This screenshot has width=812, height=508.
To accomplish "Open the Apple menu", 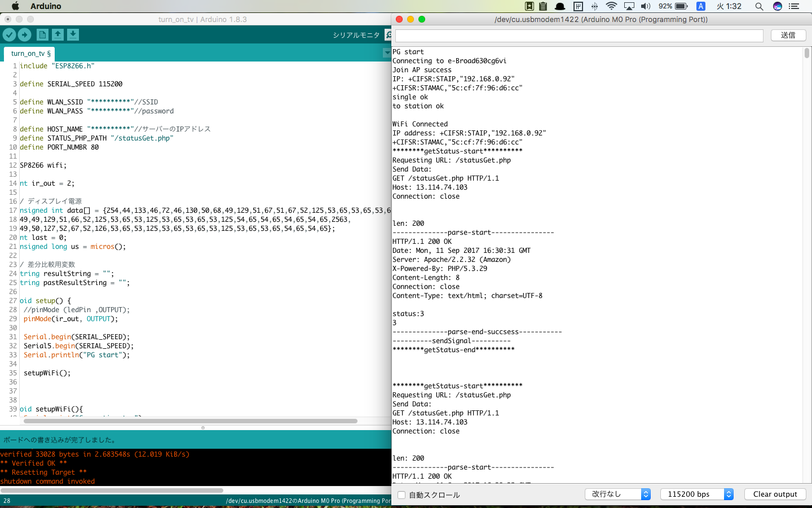I will 15,6.
